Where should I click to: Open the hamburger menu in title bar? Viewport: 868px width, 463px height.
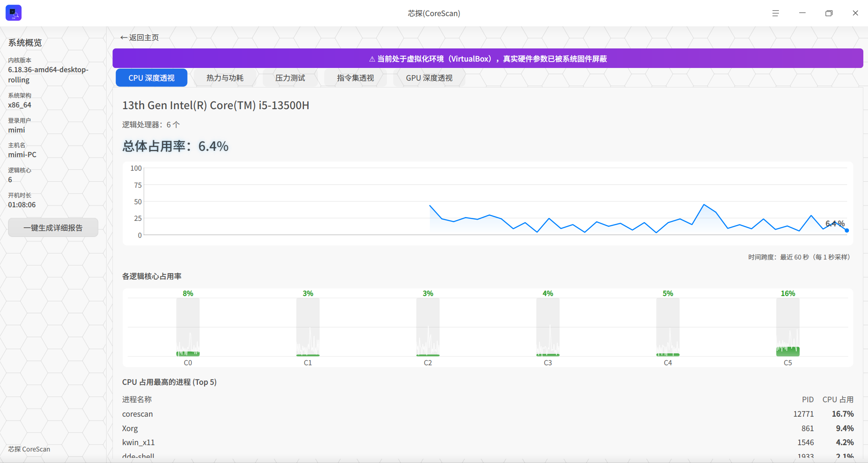(775, 13)
